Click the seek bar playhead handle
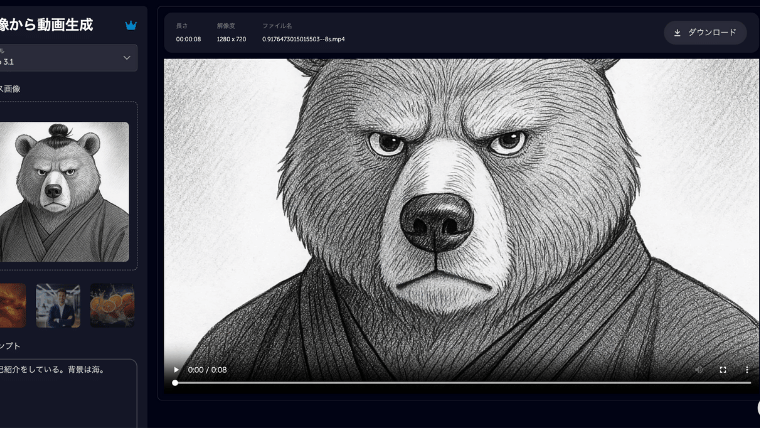 tap(175, 383)
